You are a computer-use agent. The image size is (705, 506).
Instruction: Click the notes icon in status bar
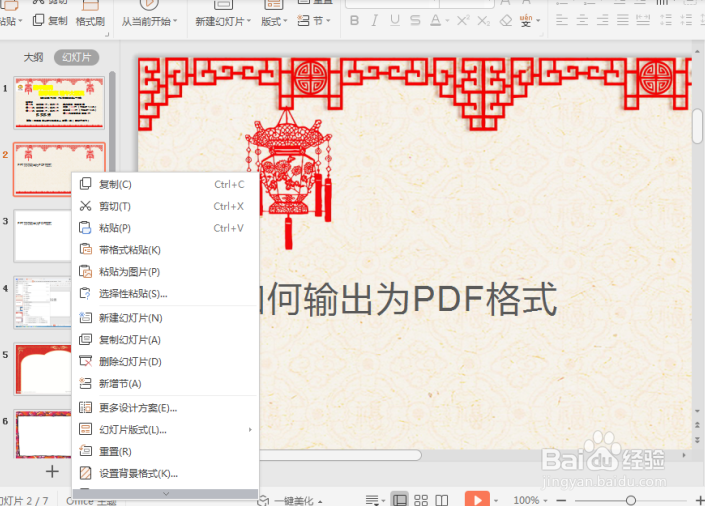(372, 500)
